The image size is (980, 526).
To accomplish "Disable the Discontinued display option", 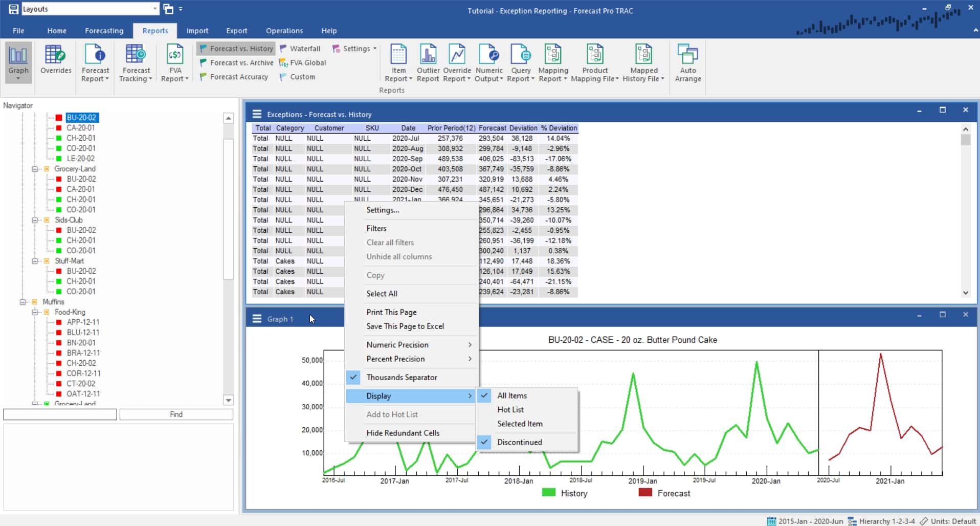I will tap(520, 442).
